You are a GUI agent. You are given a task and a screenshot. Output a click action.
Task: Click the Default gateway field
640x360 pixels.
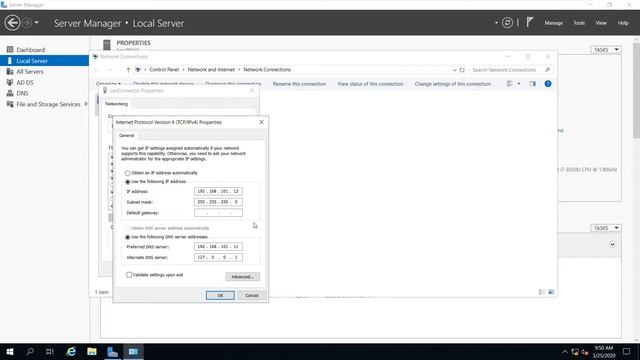pyautogui.click(x=218, y=213)
